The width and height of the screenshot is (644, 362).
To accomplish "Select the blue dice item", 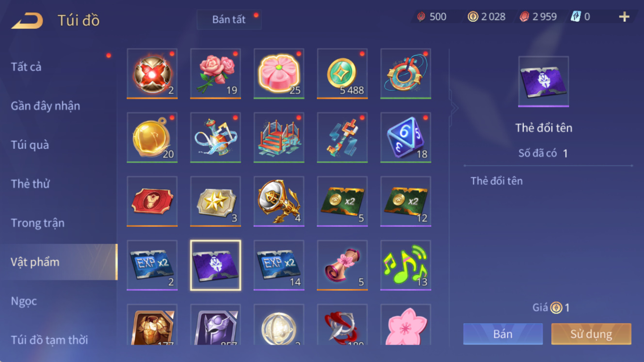I will [406, 137].
